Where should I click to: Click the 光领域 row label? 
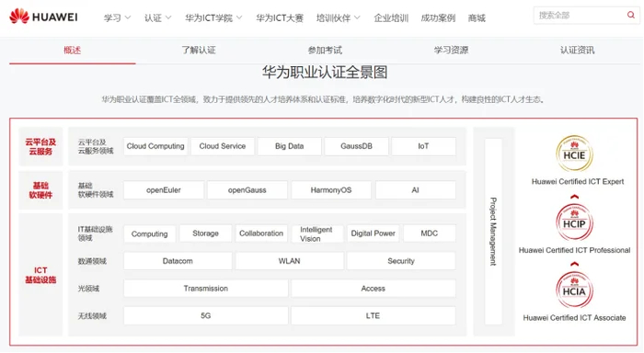point(88,289)
